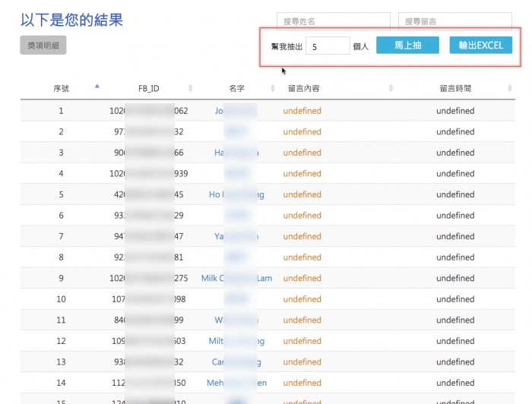
Task: Open the 獎項明細 prize details button
Action: point(43,46)
